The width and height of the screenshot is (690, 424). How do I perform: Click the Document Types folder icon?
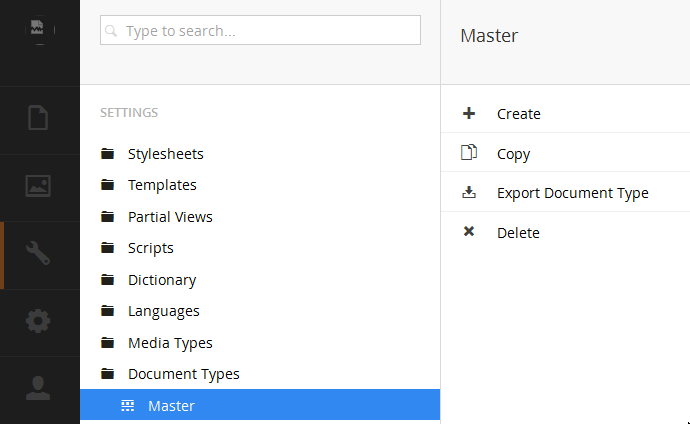[107, 373]
